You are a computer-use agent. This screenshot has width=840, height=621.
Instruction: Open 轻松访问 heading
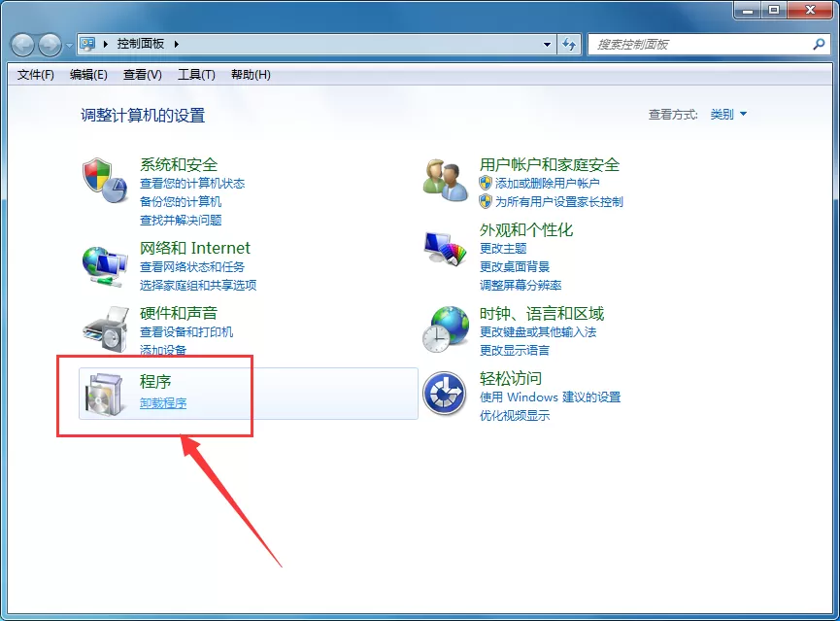coord(510,379)
